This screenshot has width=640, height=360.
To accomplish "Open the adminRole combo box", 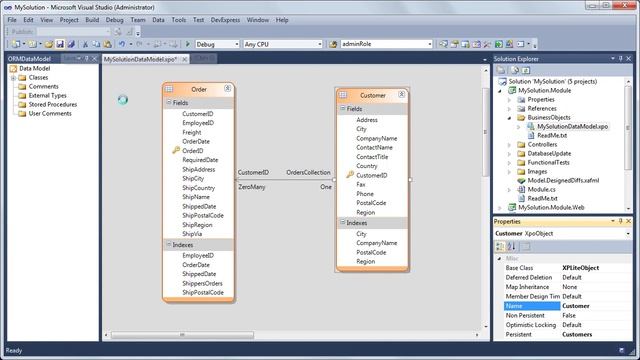I will pos(430,44).
